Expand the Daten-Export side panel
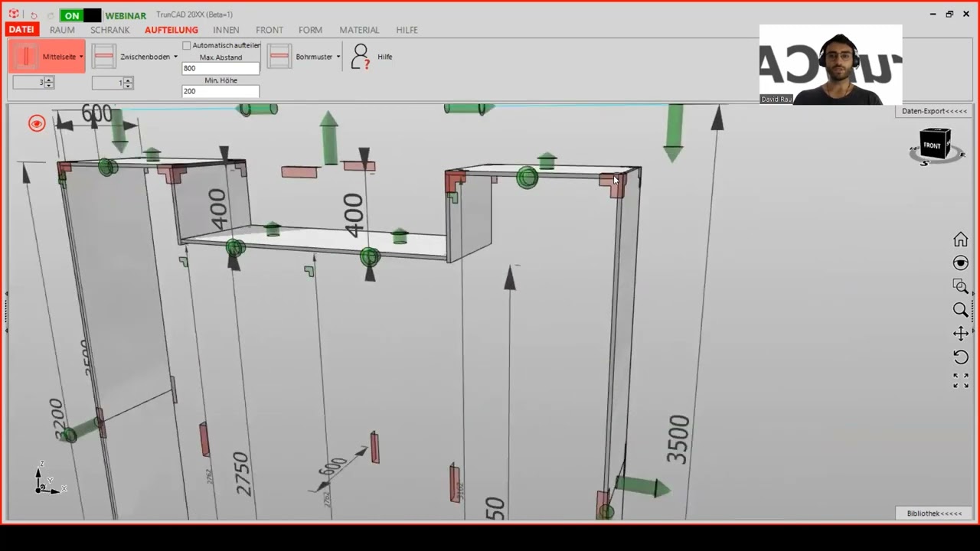The height and width of the screenshot is (551, 980). 934,111
